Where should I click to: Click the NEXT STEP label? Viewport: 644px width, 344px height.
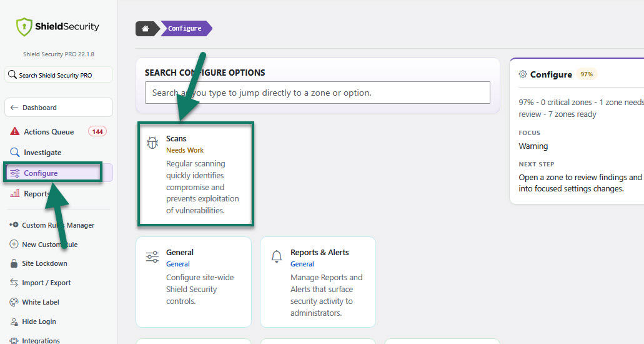537,164
